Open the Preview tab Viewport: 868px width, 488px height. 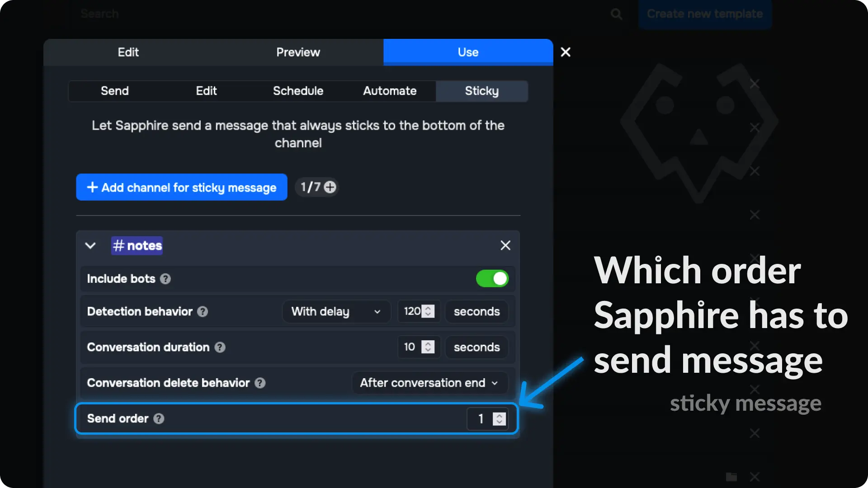(x=298, y=52)
